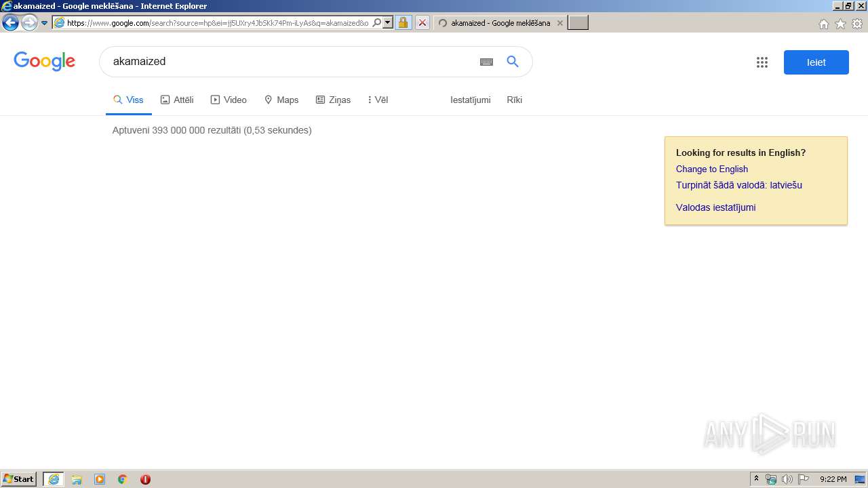868x488 pixels.
Task: Click the address bar search magnifier icon
Action: [377, 23]
